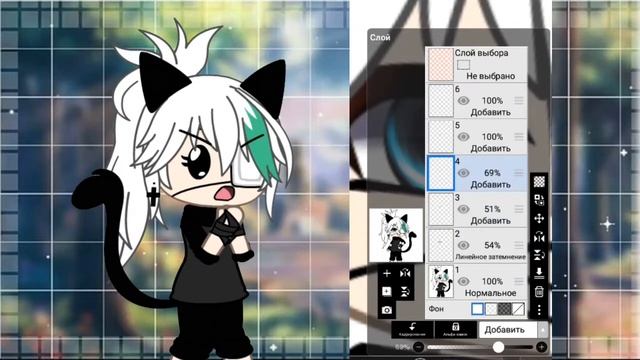Screen dimensions: 640x360
Task: Merge layer down with the down-arrow icon
Action: (x=539, y=273)
